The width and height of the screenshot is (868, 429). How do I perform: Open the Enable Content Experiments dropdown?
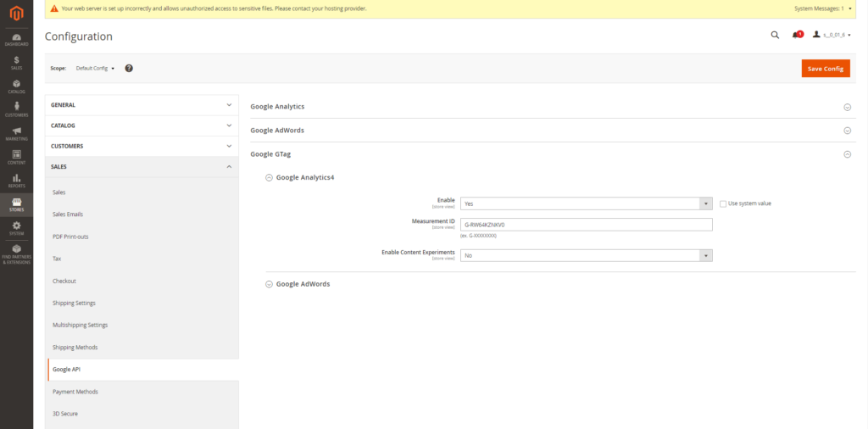(x=587, y=255)
